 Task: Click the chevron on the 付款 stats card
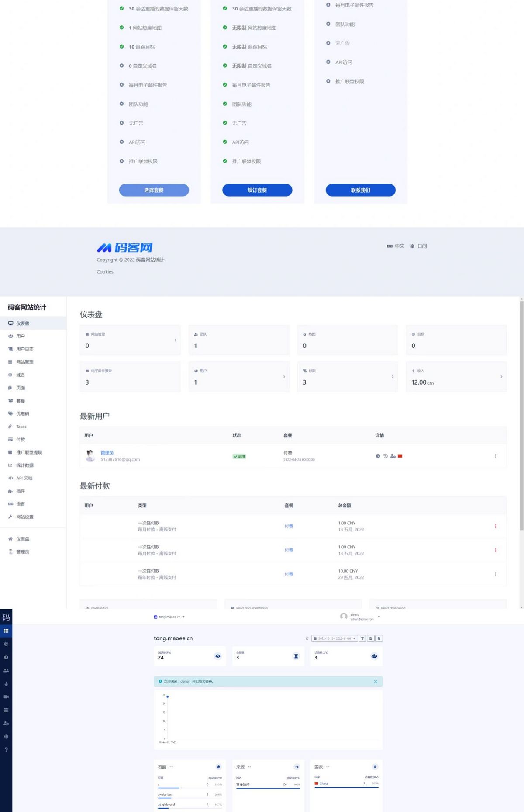[x=393, y=377]
